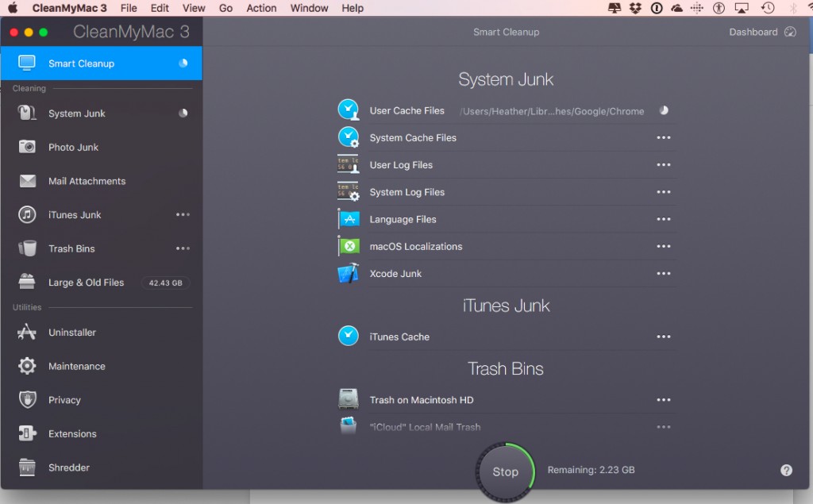Click the AirPlay display menu bar icon
Image resolution: width=813 pixels, height=504 pixels.
(742, 8)
